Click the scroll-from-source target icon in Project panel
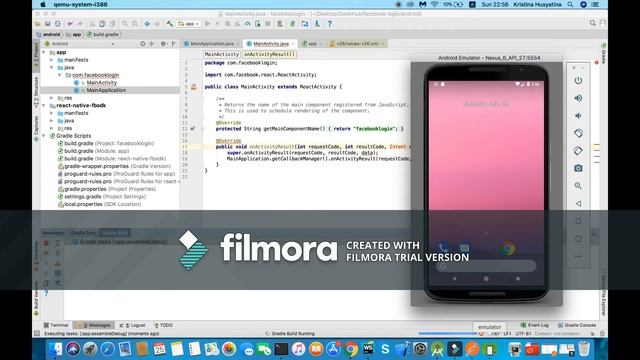640x360 pixels. tap(142, 43)
